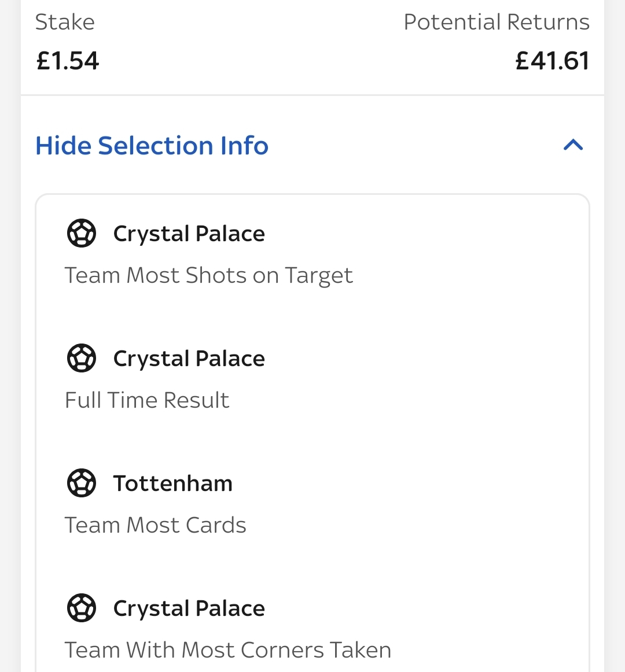
Task: Click the Potential Returns label
Action: point(496,22)
